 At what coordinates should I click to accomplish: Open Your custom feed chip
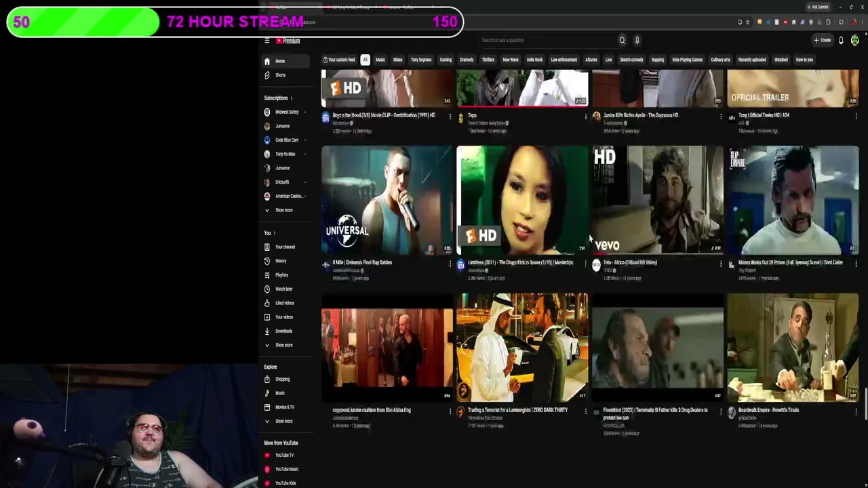(x=339, y=60)
